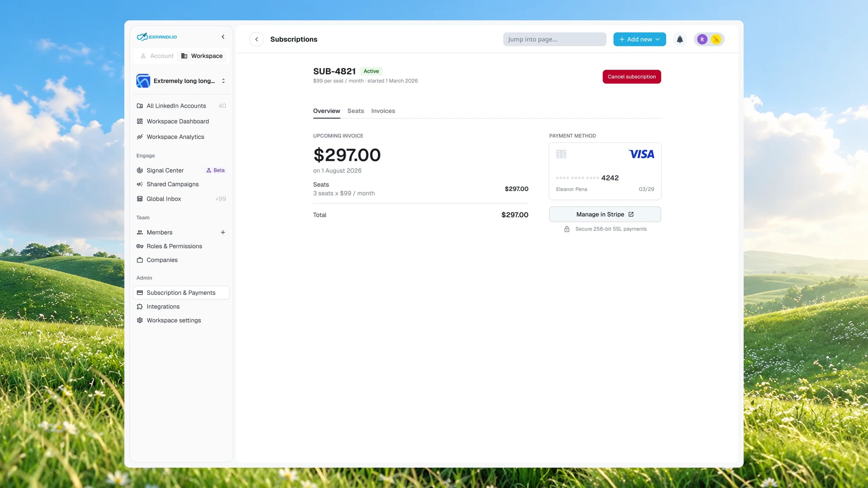Click the back arrow next to Subscriptions
868x488 pixels.
[x=256, y=39]
